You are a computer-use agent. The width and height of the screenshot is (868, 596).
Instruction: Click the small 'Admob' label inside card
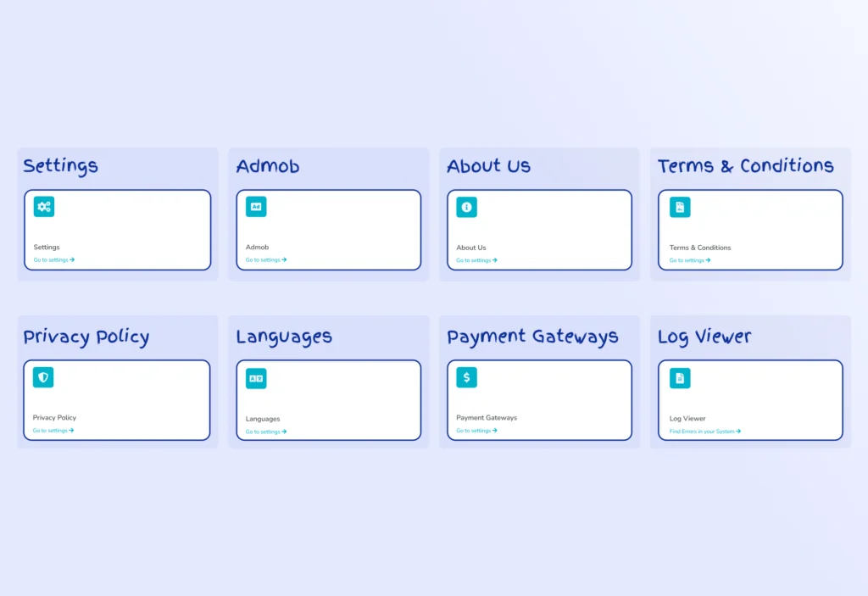pos(257,248)
